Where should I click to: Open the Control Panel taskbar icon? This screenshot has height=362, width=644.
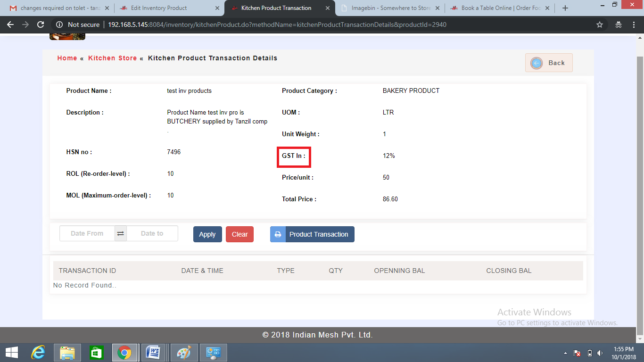[x=214, y=353]
